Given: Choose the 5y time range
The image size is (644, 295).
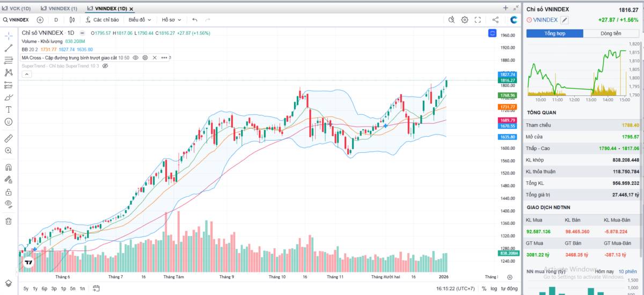Looking at the screenshot, I should (x=26, y=289).
